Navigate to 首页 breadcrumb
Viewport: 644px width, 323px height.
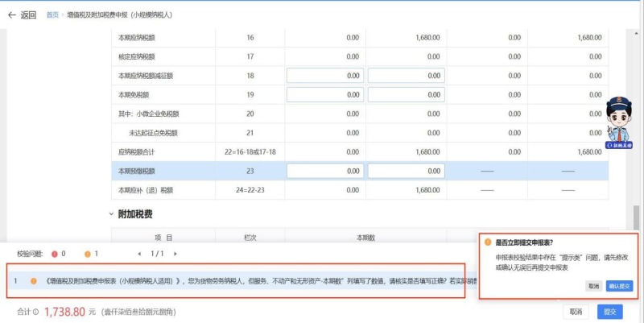pos(52,15)
